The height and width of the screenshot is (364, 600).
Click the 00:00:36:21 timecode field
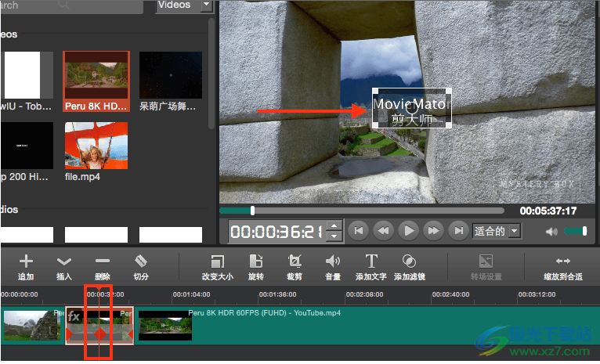pos(277,232)
